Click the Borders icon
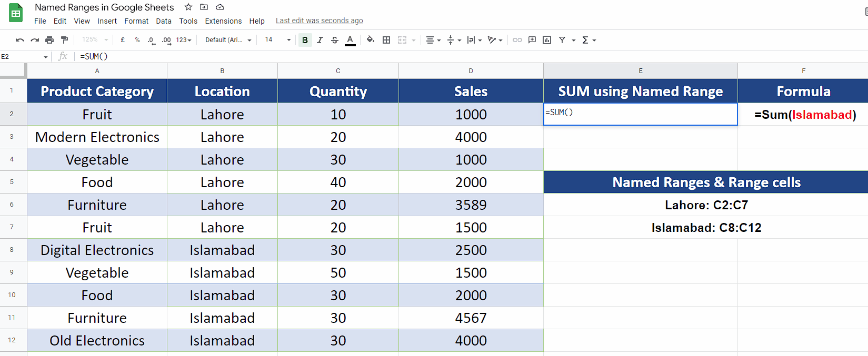Viewport: 868px width, 356px height. [x=386, y=40]
